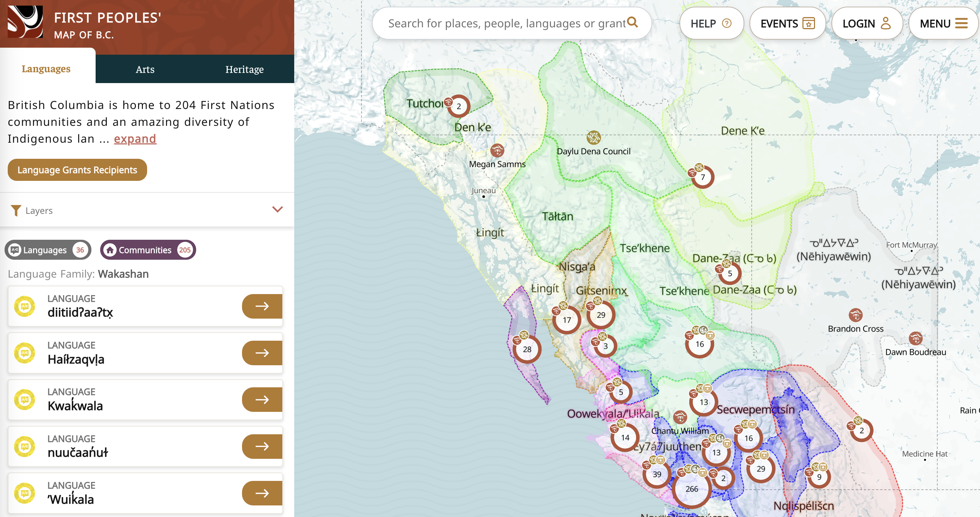Viewport: 980px width, 517px height.
Task: Select the cluster marker showing 16 below Secwepemctsín
Action: (748, 438)
